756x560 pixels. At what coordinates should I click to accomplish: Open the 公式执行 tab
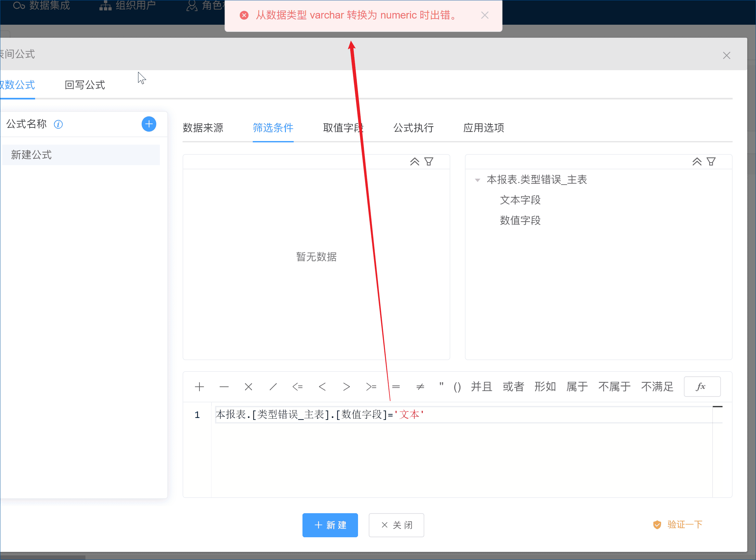[413, 128]
